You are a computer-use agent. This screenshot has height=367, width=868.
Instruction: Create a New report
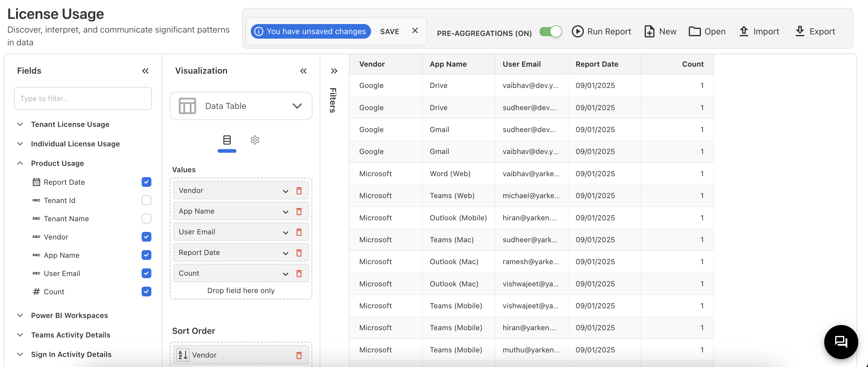[x=660, y=31]
